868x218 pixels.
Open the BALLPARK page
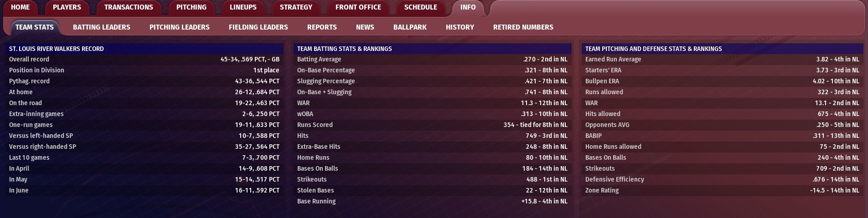coord(410,27)
